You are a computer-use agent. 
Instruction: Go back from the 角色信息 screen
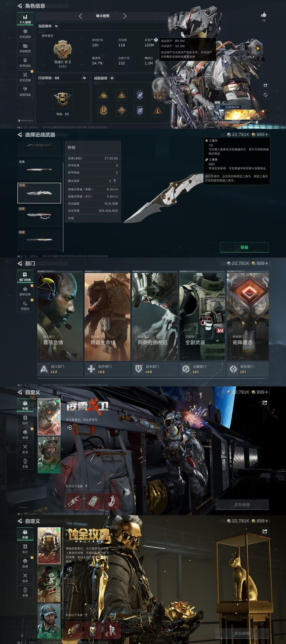click(20, 6)
